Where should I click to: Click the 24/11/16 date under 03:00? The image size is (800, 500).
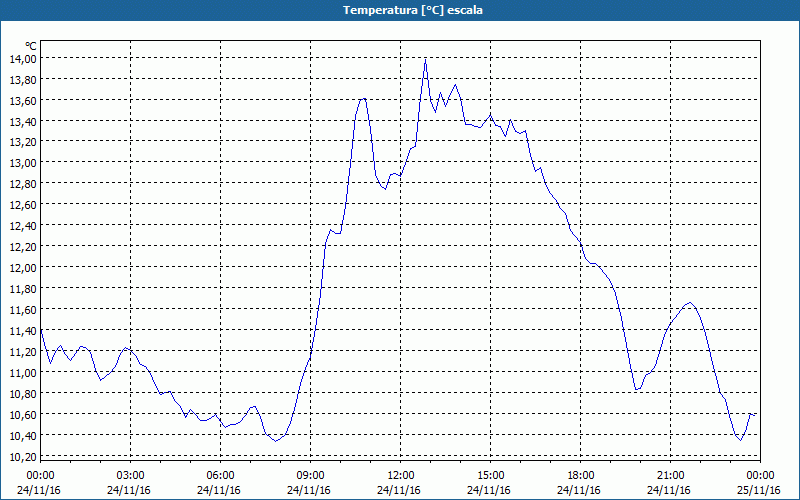[x=129, y=490]
